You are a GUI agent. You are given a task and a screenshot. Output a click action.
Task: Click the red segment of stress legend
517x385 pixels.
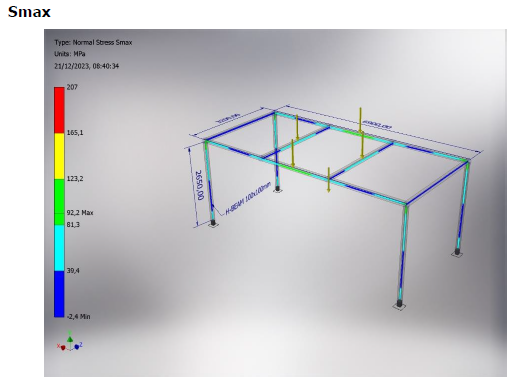click(x=59, y=110)
